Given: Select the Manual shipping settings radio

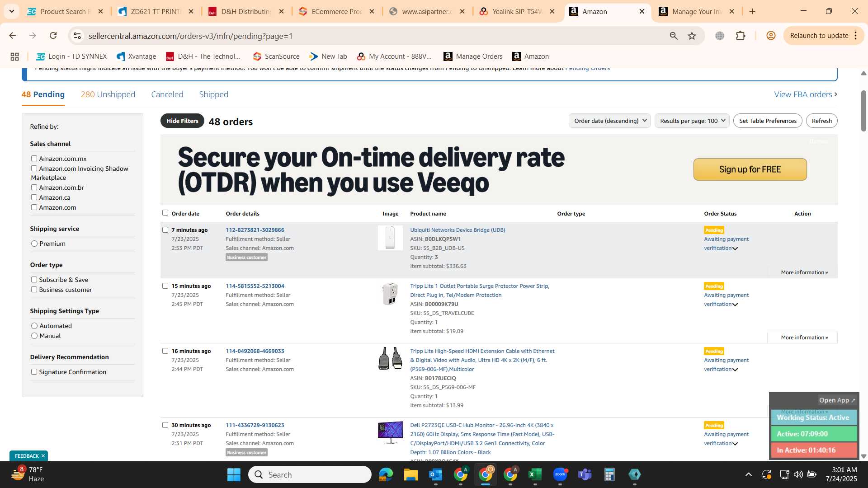Looking at the screenshot, I should (34, 336).
